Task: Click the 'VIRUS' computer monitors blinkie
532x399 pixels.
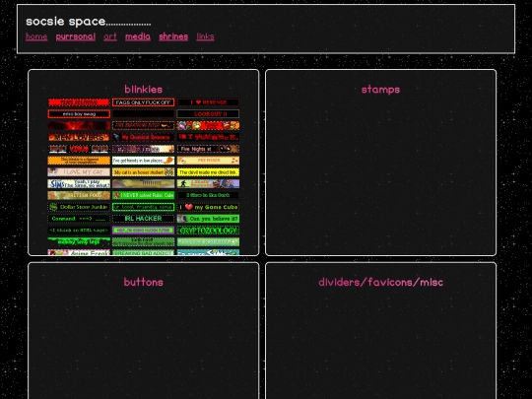Action: [x=79, y=149]
